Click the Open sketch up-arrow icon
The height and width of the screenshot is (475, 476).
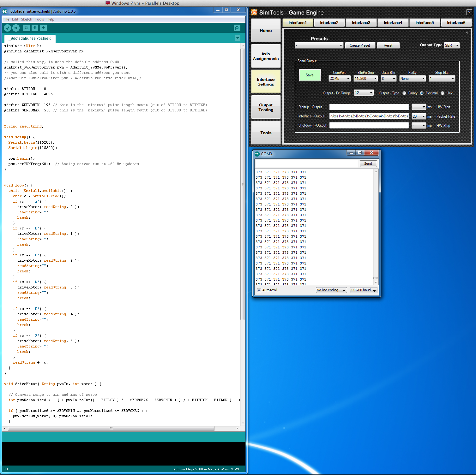click(x=35, y=28)
